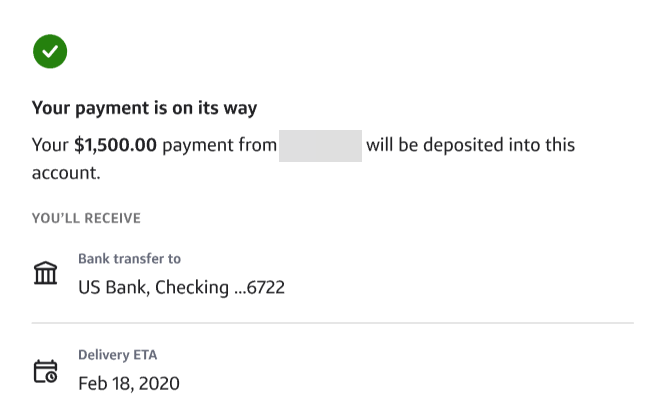Click the gray redacted sender name box

click(320, 145)
